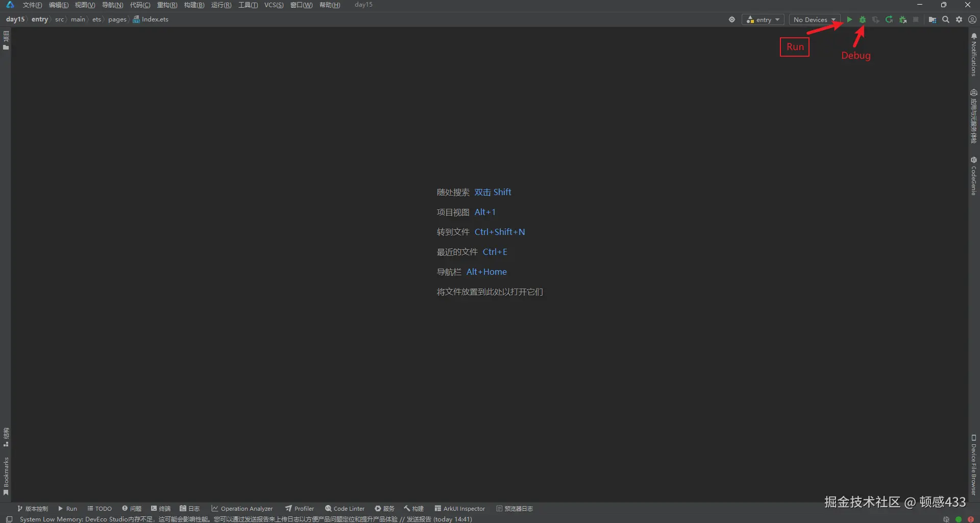Open the Run tool window tab
This screenshot has width=980, height=523.
pos(67,509)
